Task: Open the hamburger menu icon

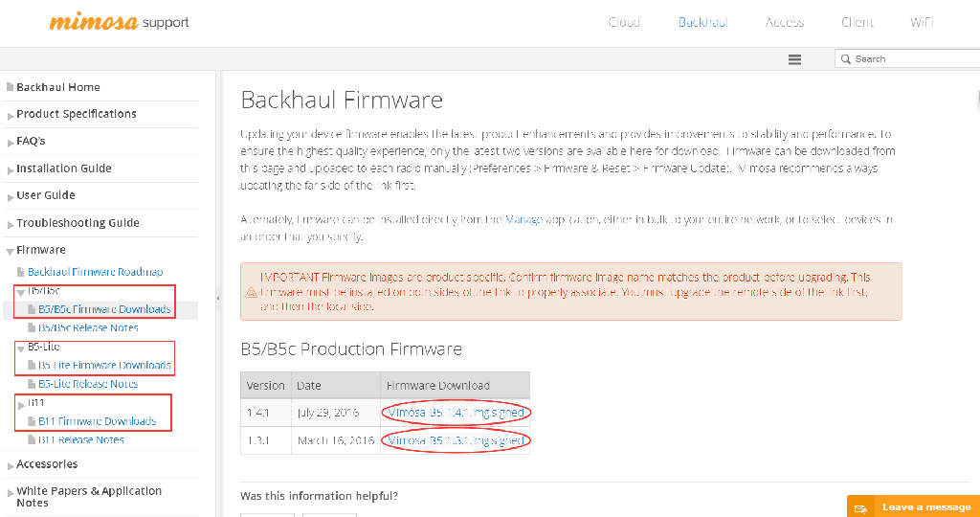Action: tap(794, 59)
